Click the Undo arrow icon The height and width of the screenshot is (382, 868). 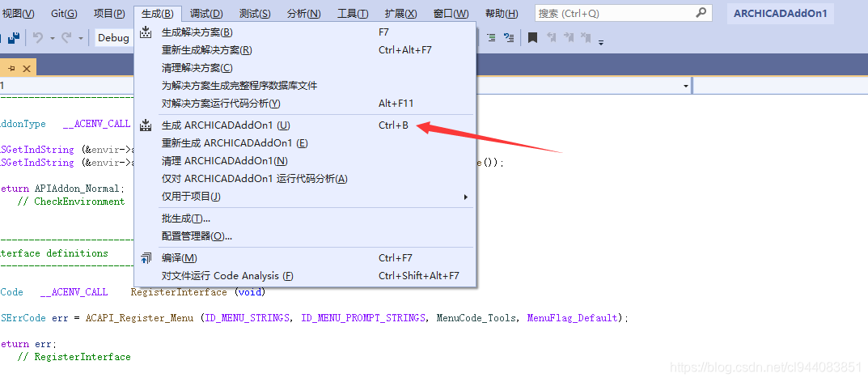(38, 38)
